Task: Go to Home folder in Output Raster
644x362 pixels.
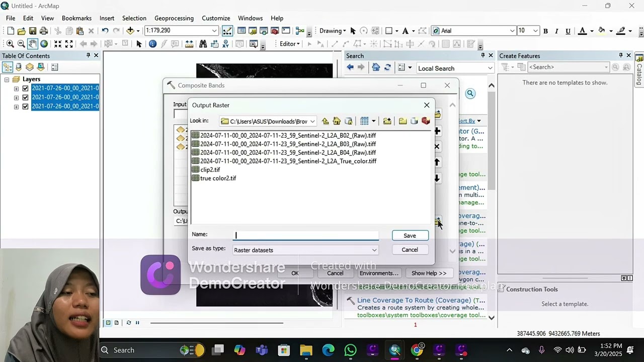Action: 337,121
